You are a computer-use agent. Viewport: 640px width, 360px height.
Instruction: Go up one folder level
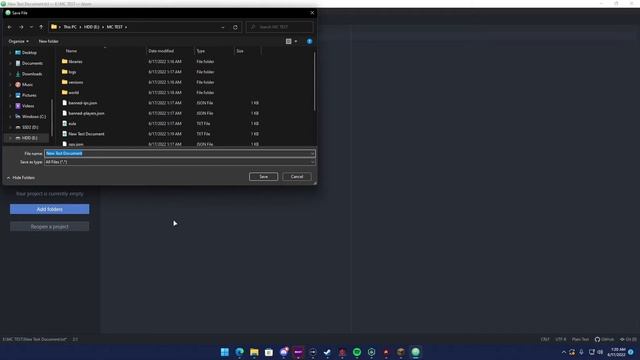tap(41, 27)
